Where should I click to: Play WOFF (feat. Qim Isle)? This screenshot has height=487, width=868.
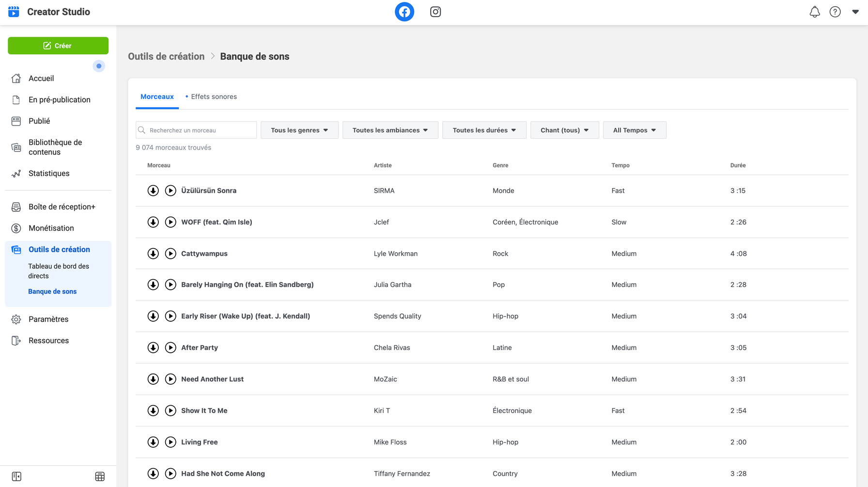170,222
